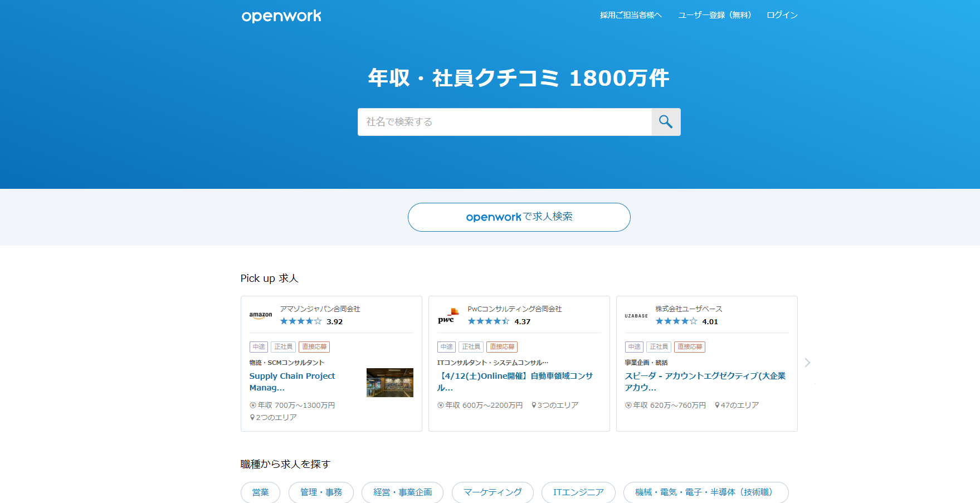Select the マーケティング job category chip
This screenshot has width=980, height=503.
492,492
